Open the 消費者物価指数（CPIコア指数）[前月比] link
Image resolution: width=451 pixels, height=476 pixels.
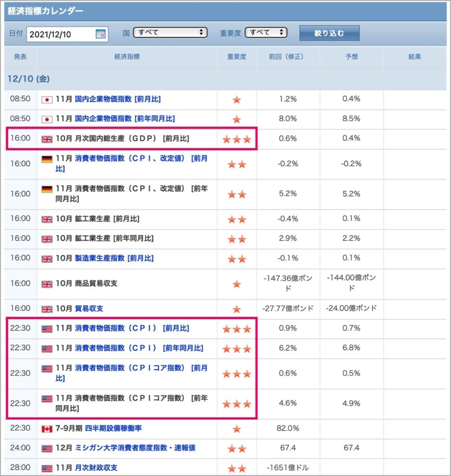pyautogui.click(x=131, y=373)
